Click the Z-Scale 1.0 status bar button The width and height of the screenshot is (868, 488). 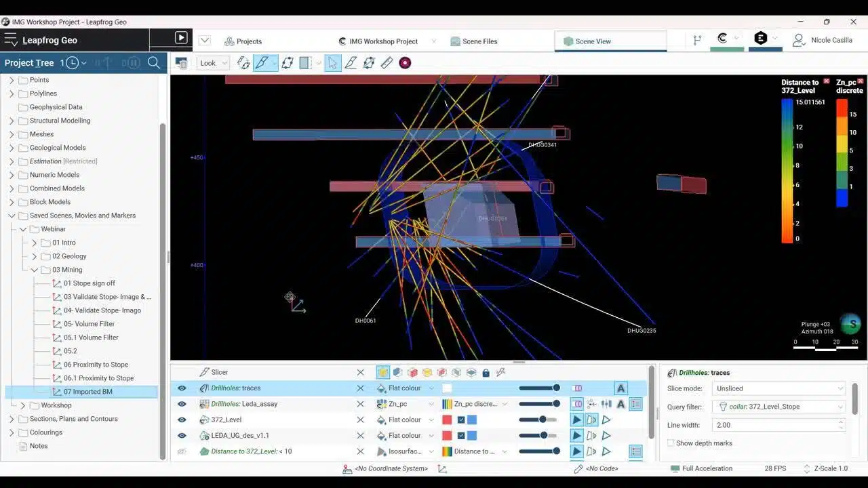coord(825,468)
